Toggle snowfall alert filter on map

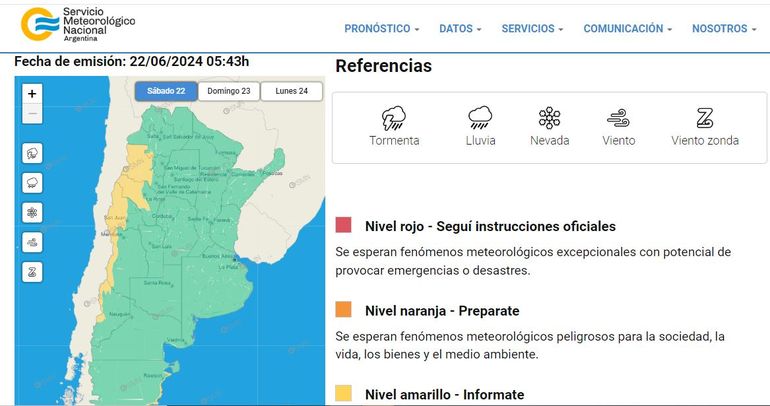[32, 212]
